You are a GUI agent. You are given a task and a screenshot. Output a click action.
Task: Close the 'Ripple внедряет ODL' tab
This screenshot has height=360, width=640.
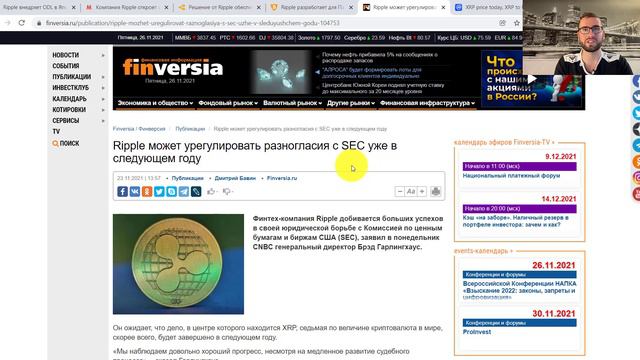point(73,7)
